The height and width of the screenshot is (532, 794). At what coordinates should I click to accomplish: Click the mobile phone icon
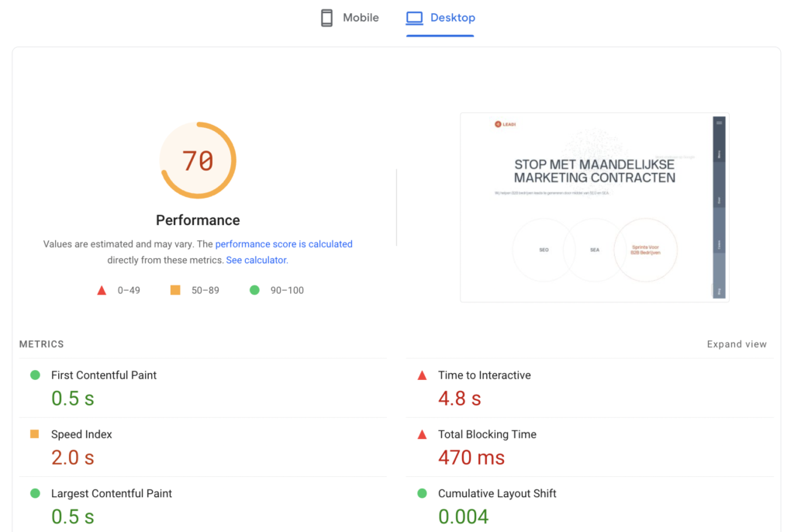[x=326, y=18]
